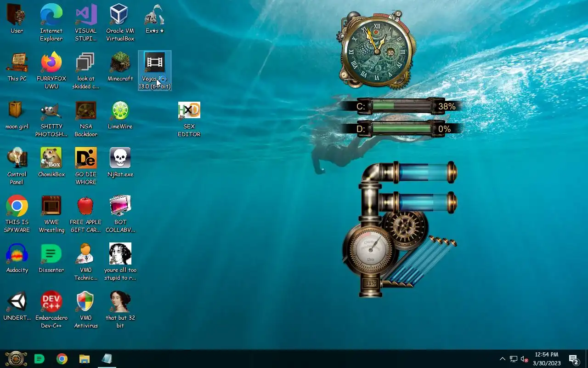
Task: Open This PC icon
Action: tap(17, 67)
